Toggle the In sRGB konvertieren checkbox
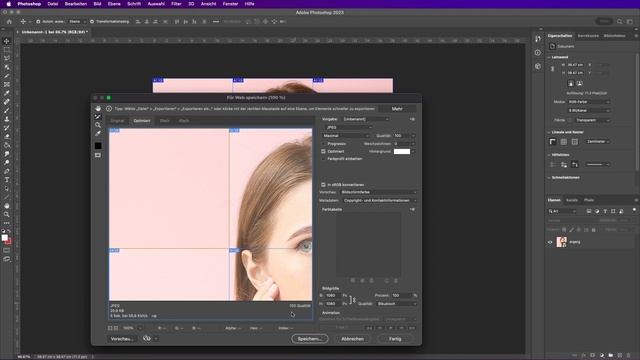This screenshot has height=360, width=640. point(323,184)
